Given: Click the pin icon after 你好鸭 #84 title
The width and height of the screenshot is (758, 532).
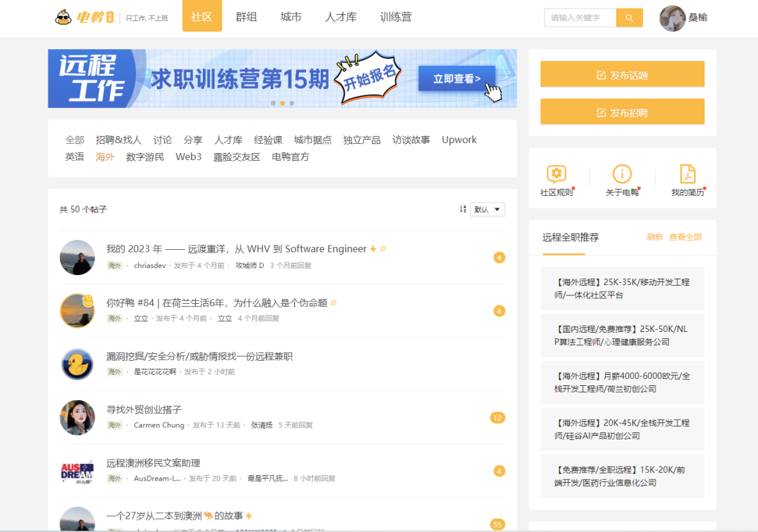Looking at the screenshot, I should (333, 302).
